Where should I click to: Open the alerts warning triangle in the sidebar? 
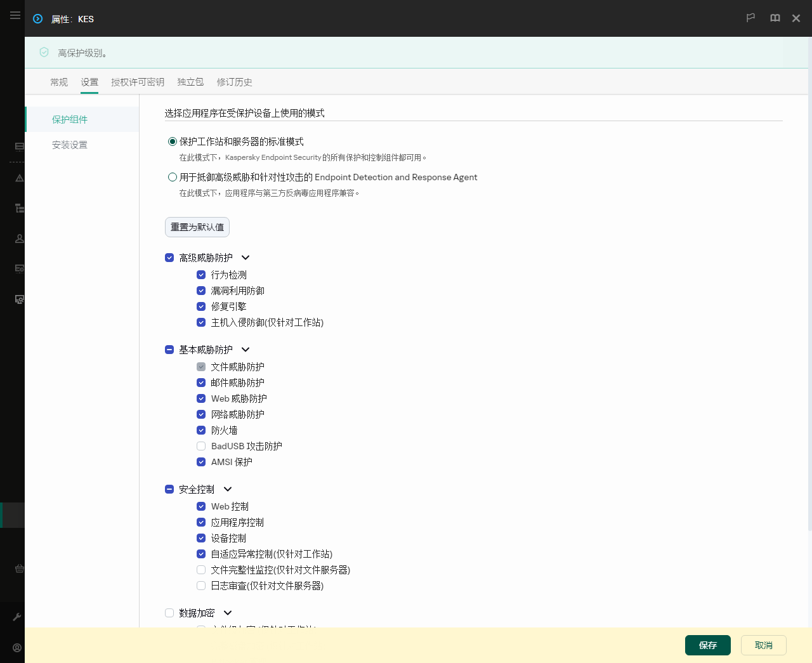pyautogui.click(x=19, y=178)
